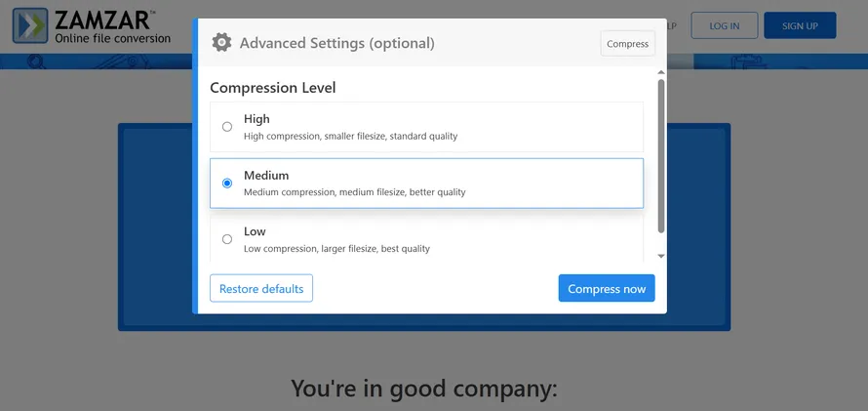868x411 pixels.
Task: Click the small Compress button in the header
Action: [x=628, y=44]
